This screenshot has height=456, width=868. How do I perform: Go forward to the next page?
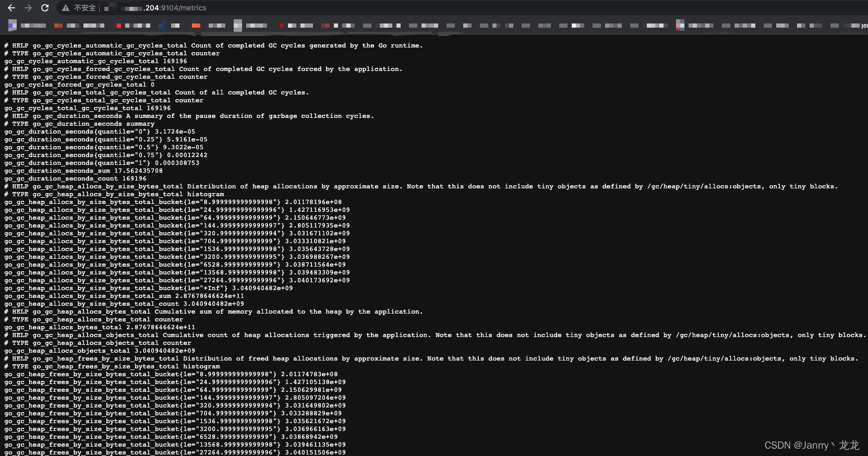(28, 8)
